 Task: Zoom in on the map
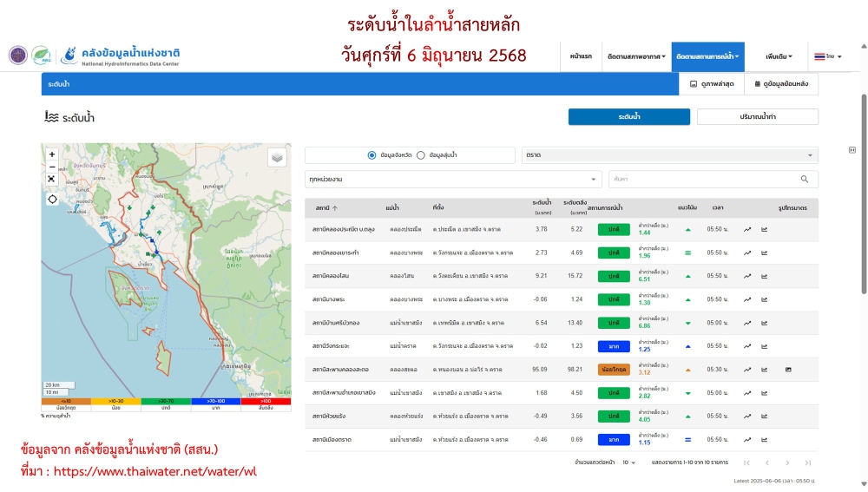click(x=52, y=154)
